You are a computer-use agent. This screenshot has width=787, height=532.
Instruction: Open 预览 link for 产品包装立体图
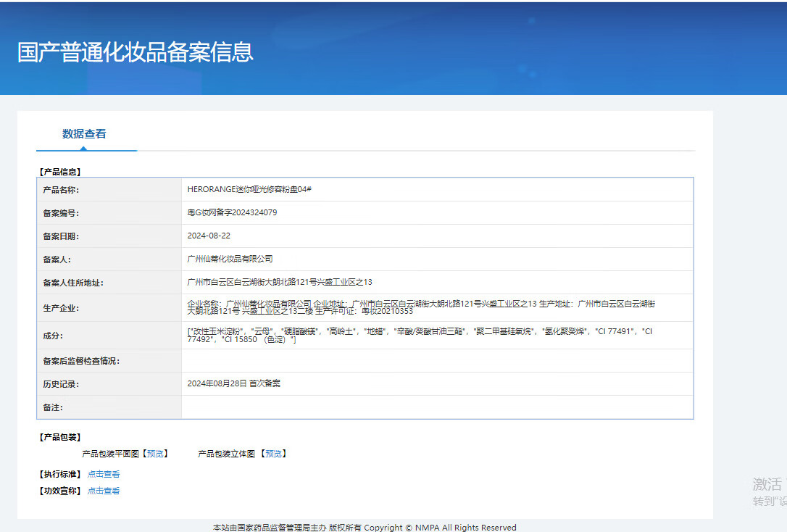click(x=273, y=454)
